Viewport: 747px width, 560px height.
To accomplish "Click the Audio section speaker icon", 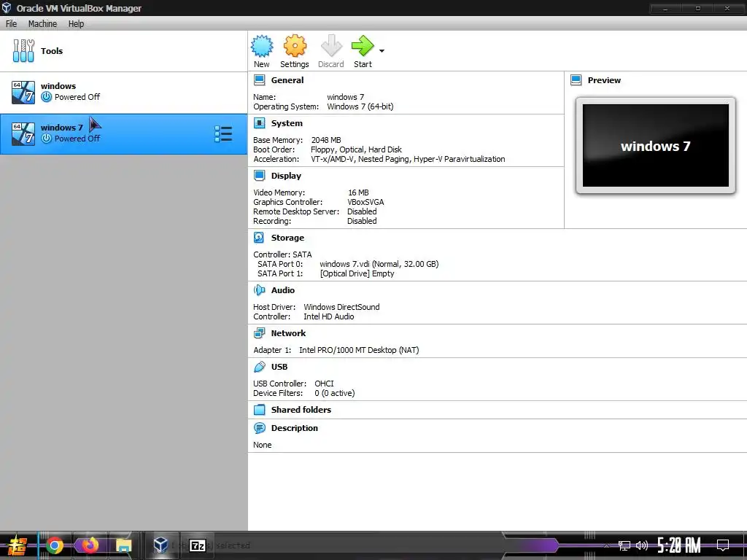I will 259,290.
